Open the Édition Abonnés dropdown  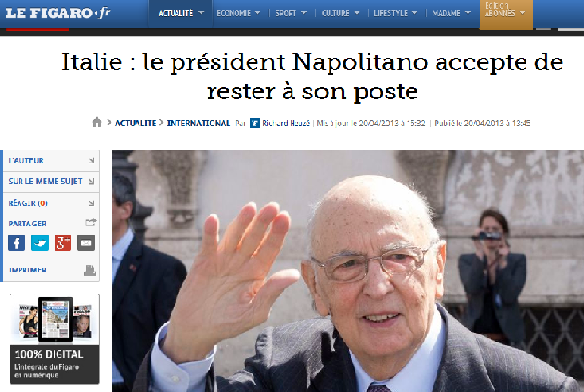coord(506,14)
